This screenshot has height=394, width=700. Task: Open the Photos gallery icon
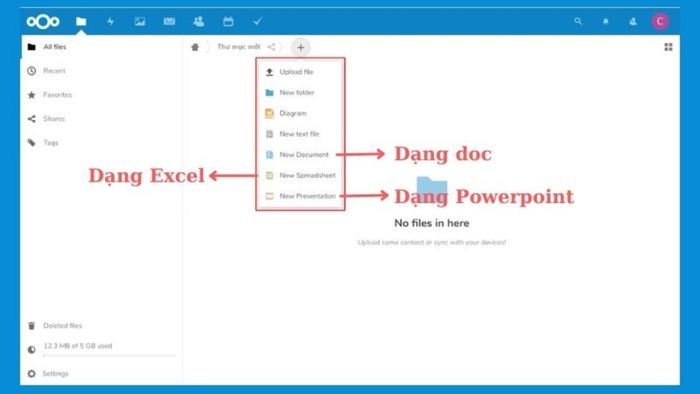point(140,21)
